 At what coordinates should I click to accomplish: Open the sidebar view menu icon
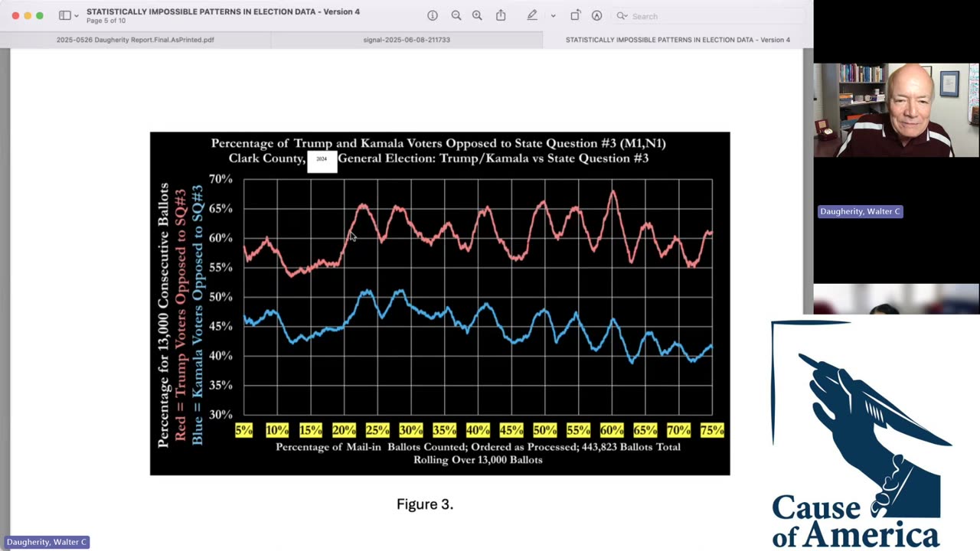65,15
